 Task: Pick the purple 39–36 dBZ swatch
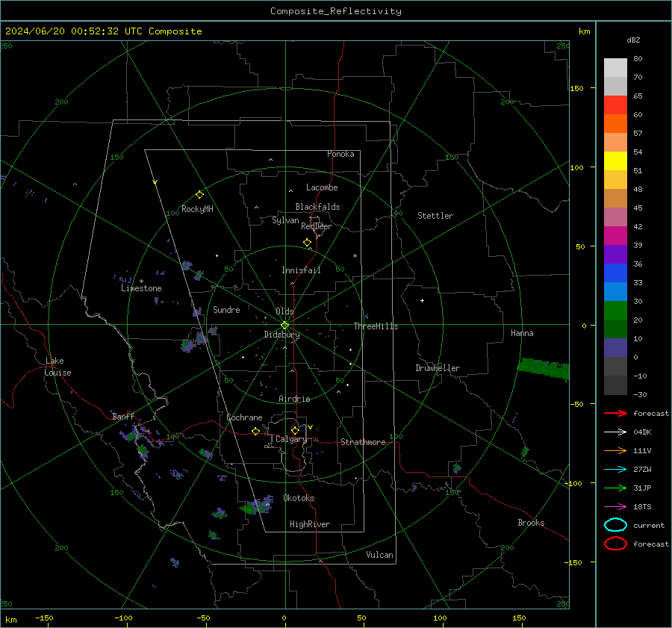click(x=615, y=254)
